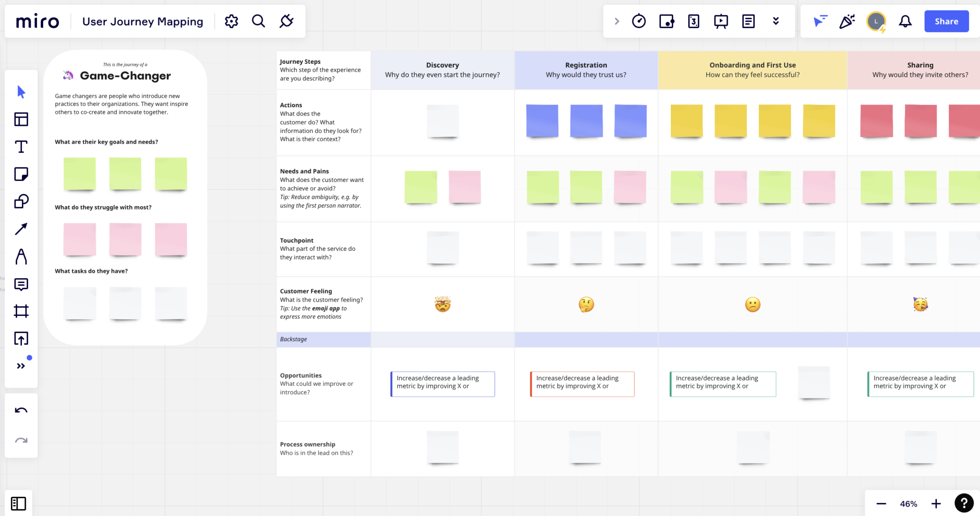The image size is (980, 516).
Task: Select the first blue sticky note in Registration
Action: click(x=542, y=121)
